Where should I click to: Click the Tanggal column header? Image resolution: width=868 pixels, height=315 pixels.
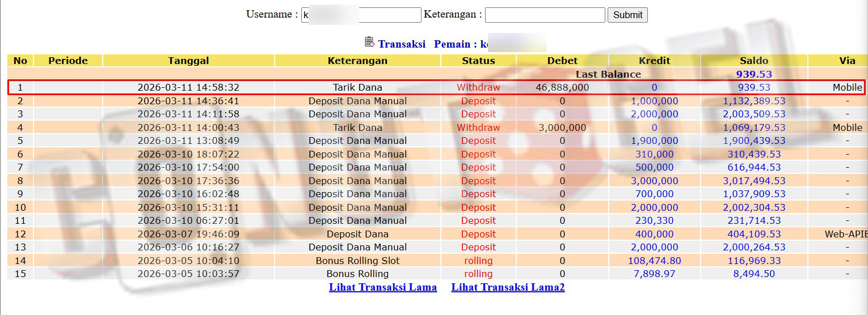(x=188, y=61)
